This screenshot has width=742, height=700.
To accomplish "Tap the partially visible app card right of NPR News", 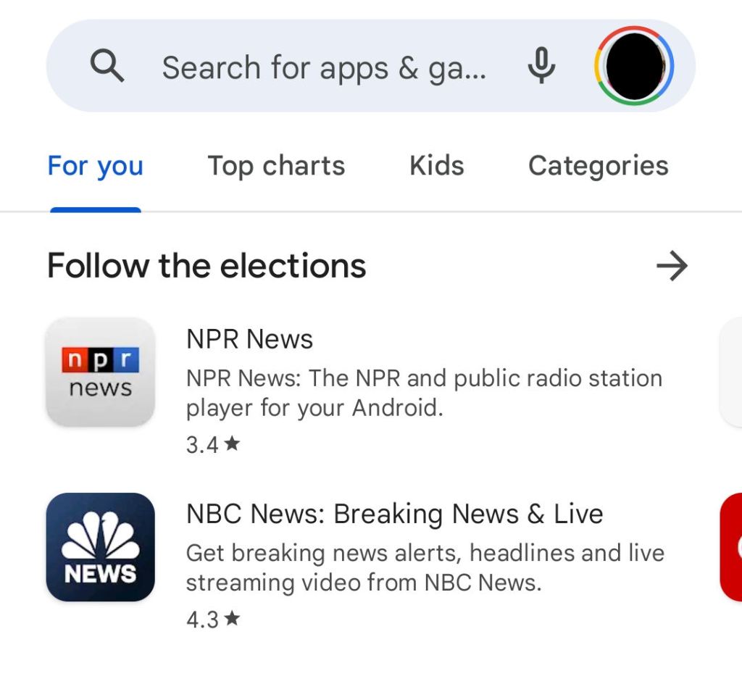I will 732,372.
